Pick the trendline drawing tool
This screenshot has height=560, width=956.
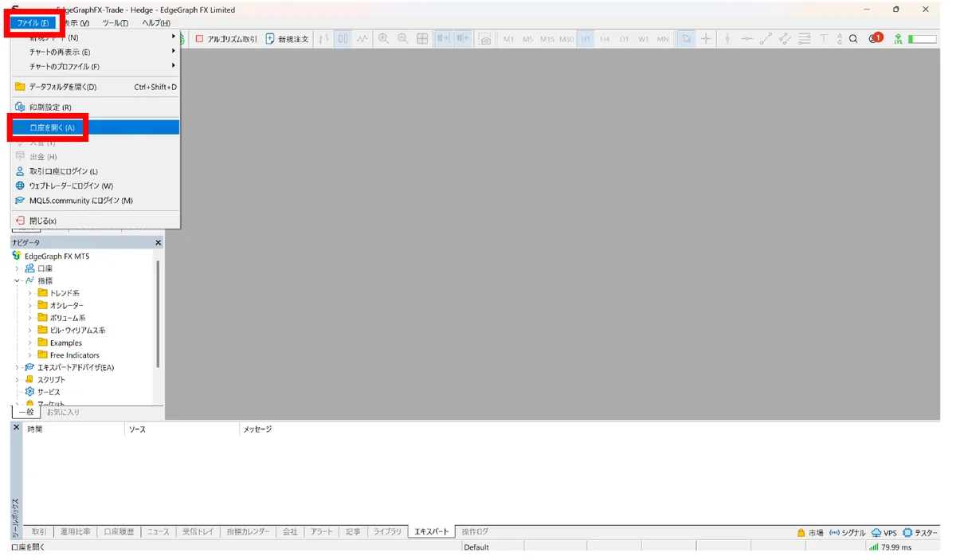tap(766, 38)
